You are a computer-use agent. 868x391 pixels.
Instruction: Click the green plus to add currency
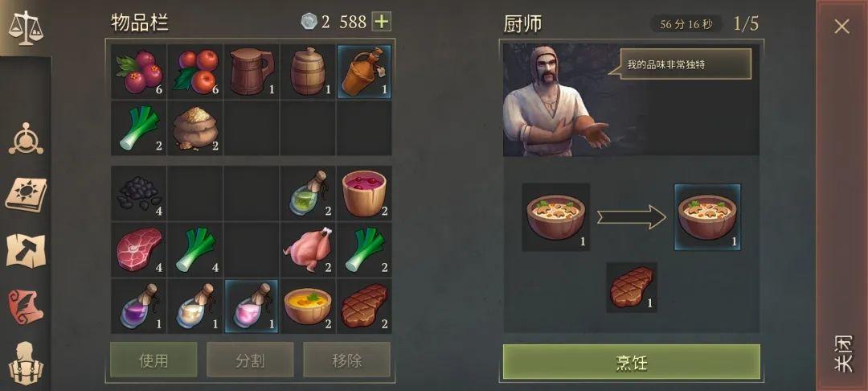382,22
